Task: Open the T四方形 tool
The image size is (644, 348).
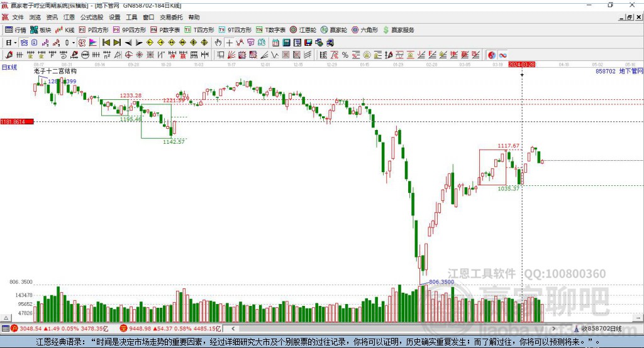Action: click(199, 30)
